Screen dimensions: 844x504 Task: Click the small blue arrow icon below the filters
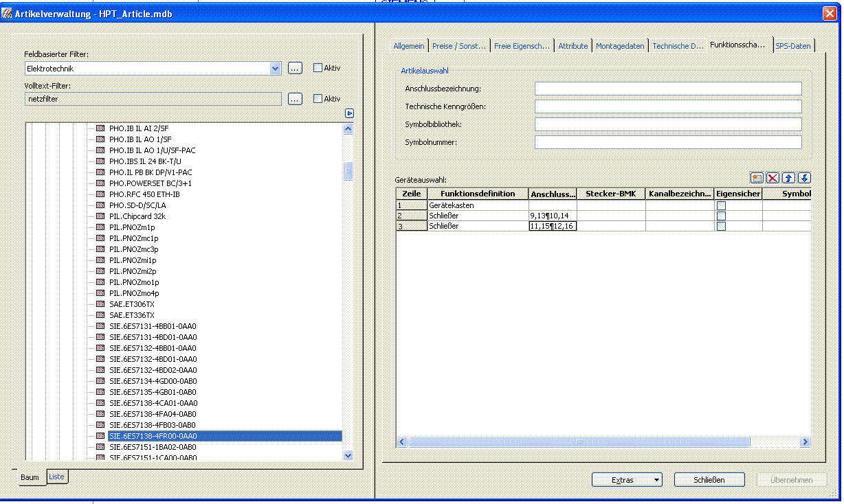[x=349, y=113]
